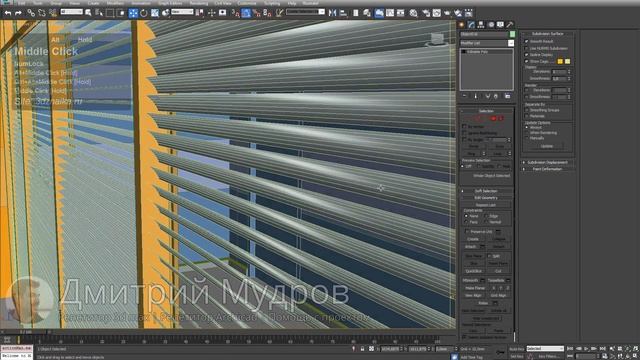Select Element sub-object level icon
This screenshot has height=360, width=640.
(501, 118)
